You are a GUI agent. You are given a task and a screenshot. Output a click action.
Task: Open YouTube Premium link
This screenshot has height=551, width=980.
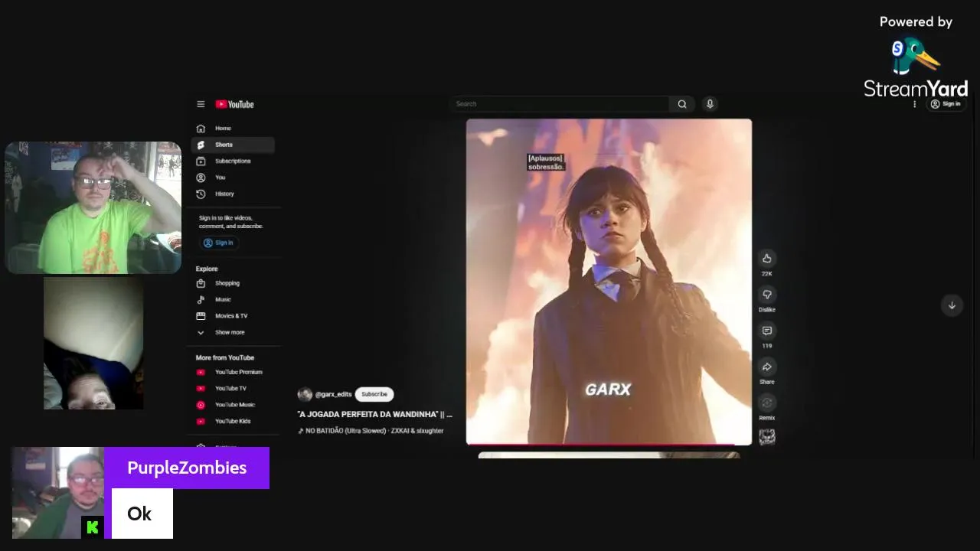(233, 373)
